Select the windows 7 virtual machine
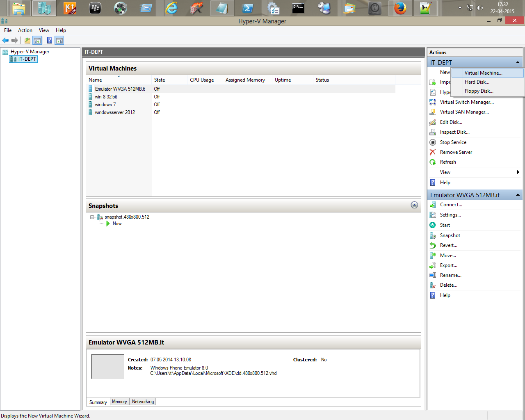This screenshot has height=420, width=525. (x=105, y=105)
